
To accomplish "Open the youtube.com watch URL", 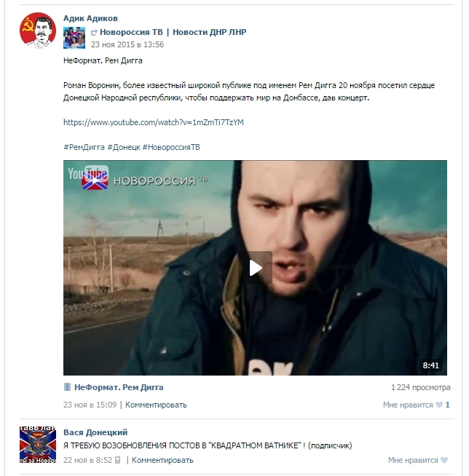I will click(x=154, y=122).
